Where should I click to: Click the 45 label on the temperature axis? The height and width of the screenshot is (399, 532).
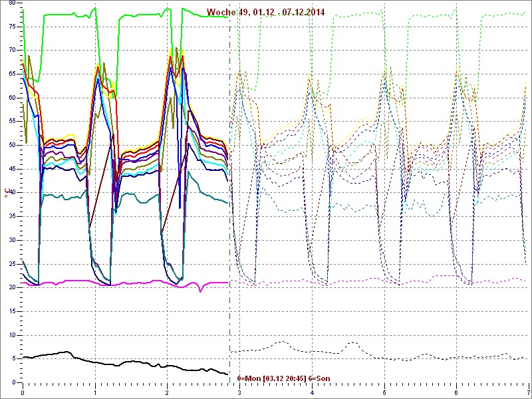(x=12, y=169)
